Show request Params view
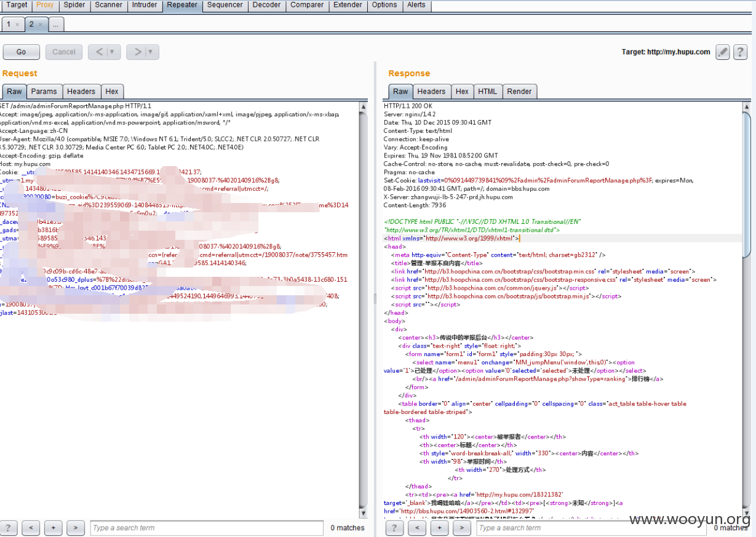 tap(44, 92)
